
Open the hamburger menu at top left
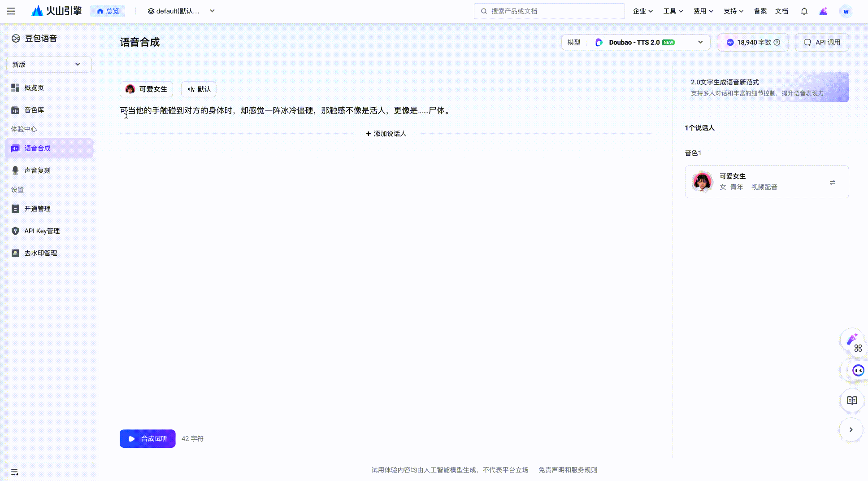pyautogui.click(x=11, y=11)
